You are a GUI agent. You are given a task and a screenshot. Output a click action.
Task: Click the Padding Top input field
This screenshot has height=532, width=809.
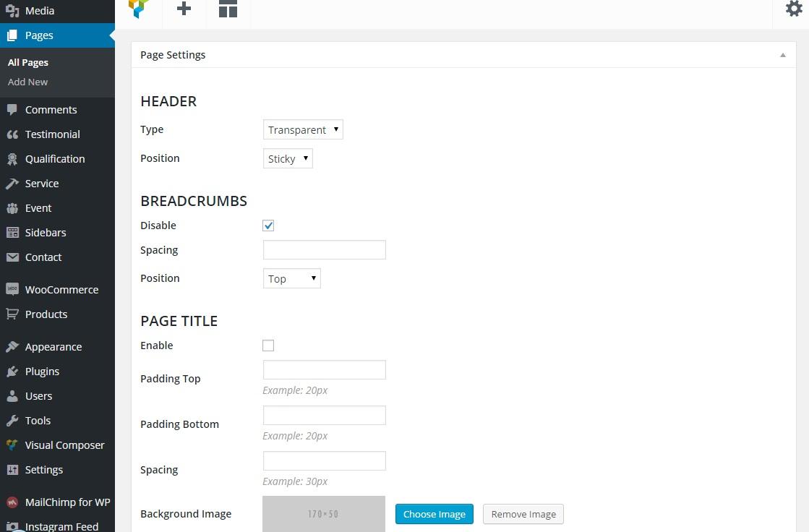click(324, 370)
